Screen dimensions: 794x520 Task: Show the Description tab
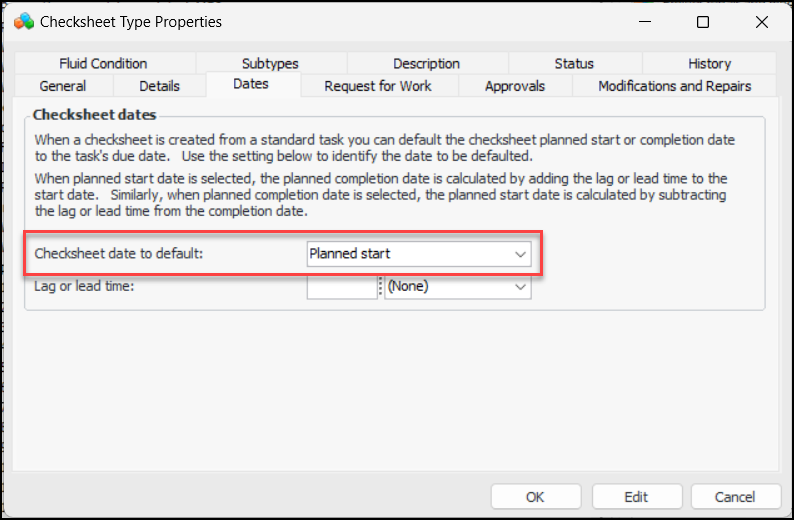click(426, 64)
